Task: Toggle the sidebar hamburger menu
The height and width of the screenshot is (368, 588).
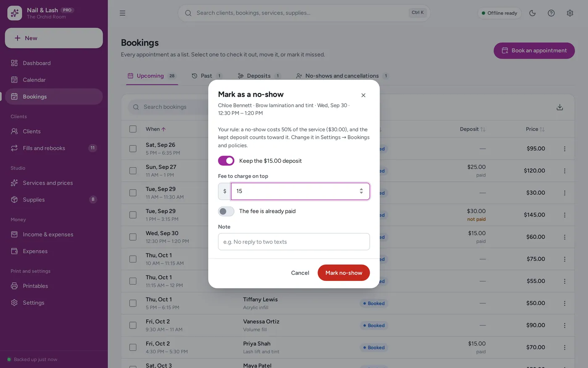Action: point(122,13)
